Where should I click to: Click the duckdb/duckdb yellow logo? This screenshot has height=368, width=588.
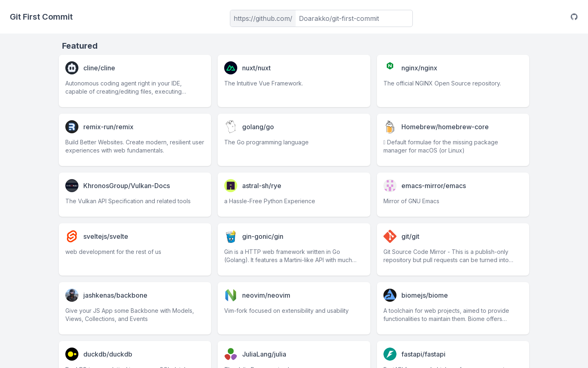pyautogui.click(x=72, y=354)
